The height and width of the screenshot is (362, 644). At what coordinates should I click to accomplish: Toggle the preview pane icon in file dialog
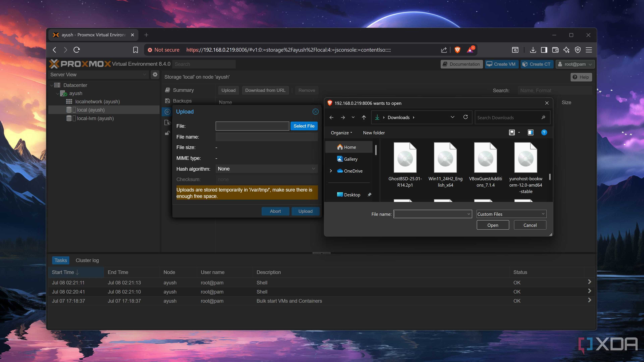click(x=530, y=132)
